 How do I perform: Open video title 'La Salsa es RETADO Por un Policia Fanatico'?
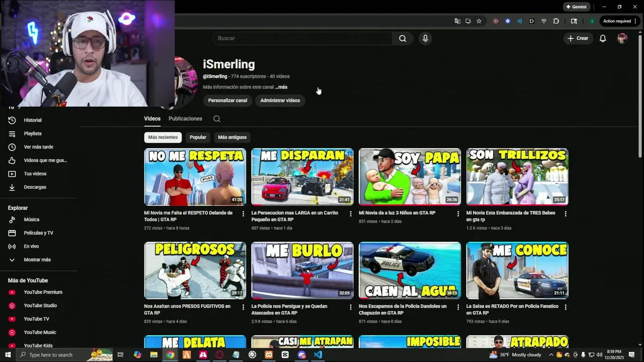(512, 309)
